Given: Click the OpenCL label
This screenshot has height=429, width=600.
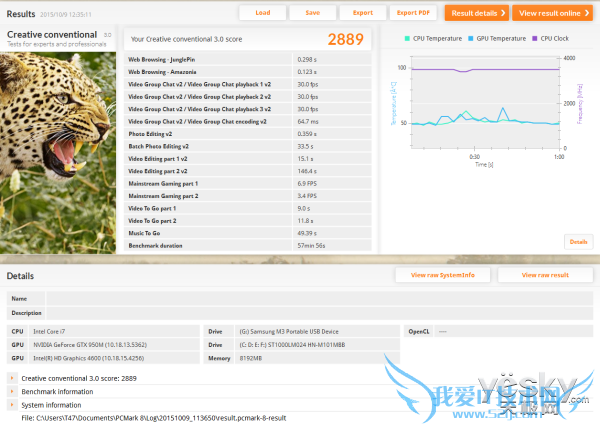Looking at the screenshot, I should (x=419, y=331).
